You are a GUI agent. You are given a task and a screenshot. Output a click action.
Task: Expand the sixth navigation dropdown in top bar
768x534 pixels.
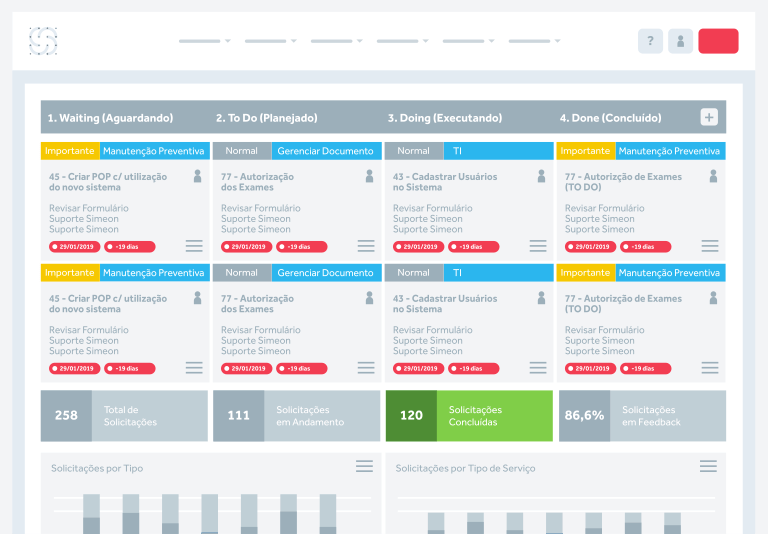[534, 41]
